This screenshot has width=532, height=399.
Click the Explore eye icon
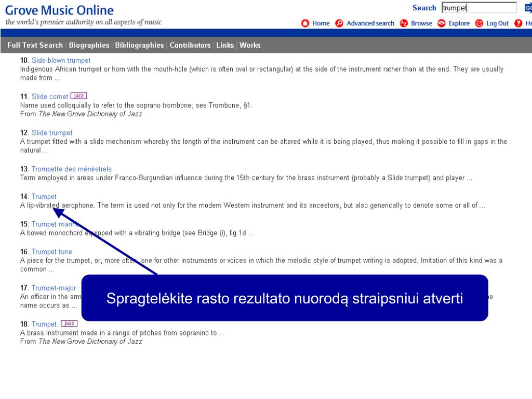(442, 23)
